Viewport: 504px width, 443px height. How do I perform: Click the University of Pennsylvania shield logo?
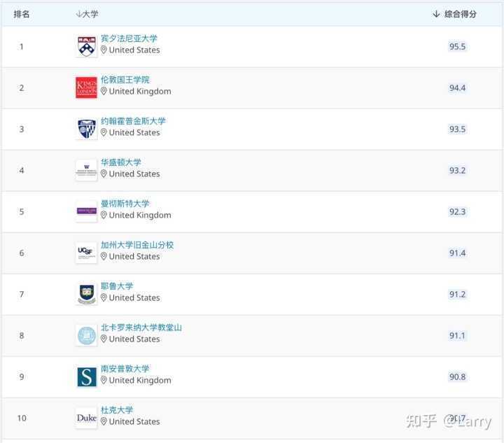[x=86, y=46]
